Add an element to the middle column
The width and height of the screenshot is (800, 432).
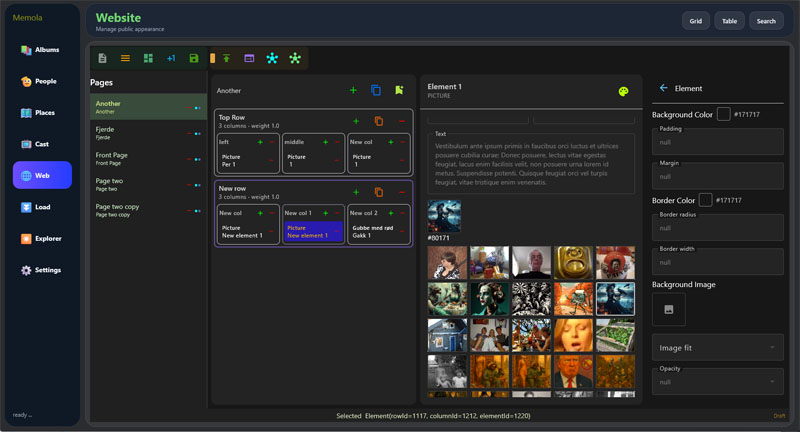(x=326, y=142)
